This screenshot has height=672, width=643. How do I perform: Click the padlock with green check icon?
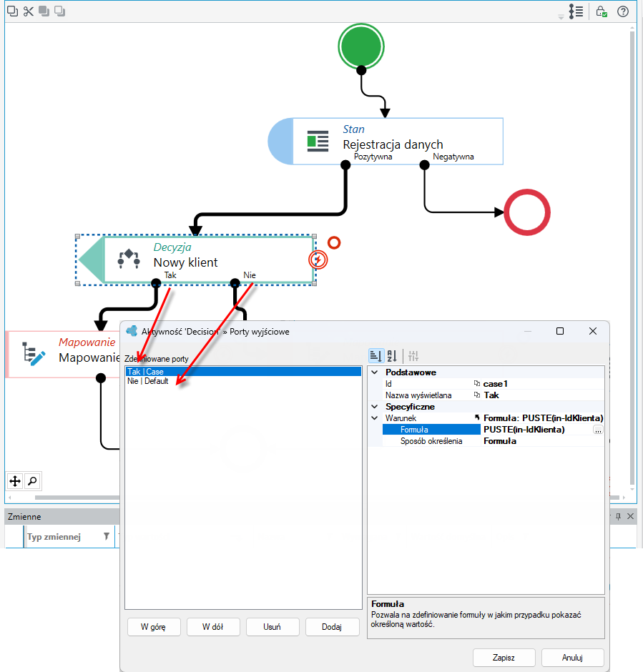point(602,11)
